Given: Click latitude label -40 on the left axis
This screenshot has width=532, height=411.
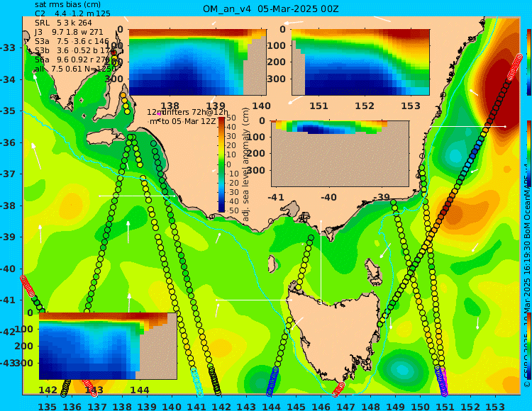Looking at the screenshot, I should 8,269.
